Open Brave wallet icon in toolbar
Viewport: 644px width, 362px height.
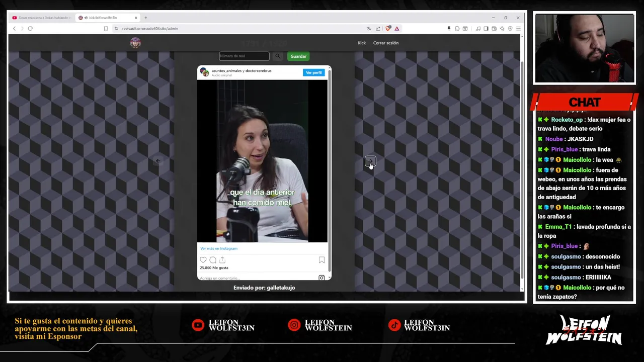494,29
